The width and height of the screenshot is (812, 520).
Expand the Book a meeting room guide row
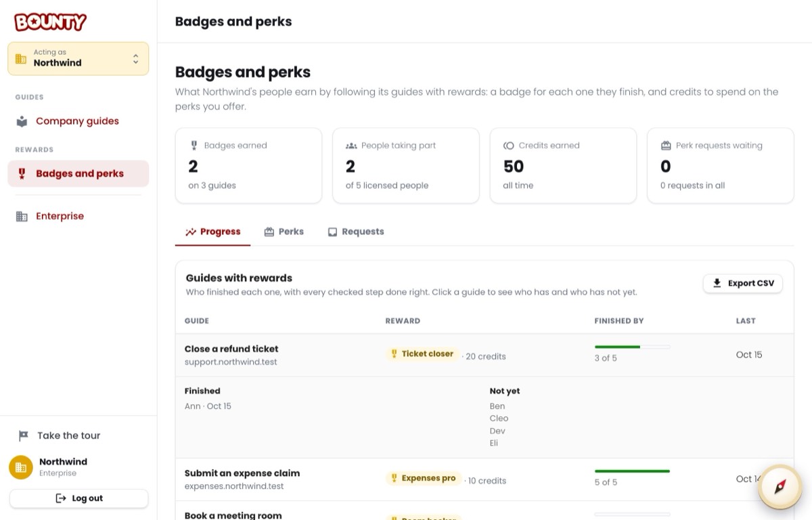(484, 511)
